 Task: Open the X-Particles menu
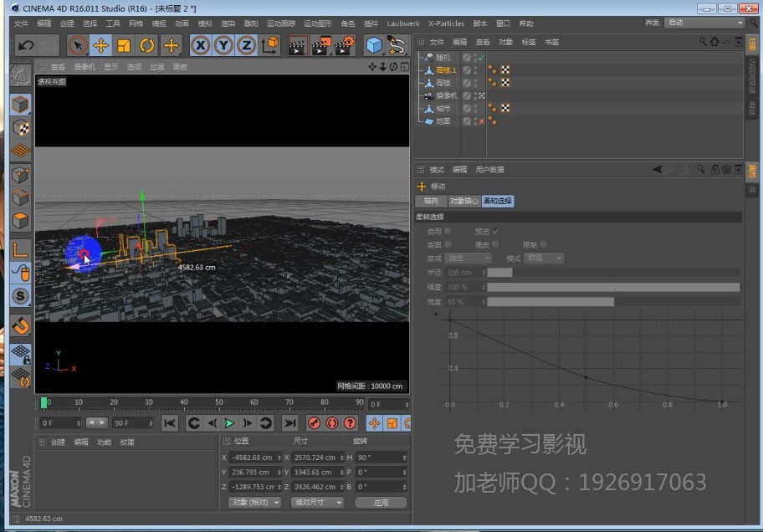click(x=446, y=23)
